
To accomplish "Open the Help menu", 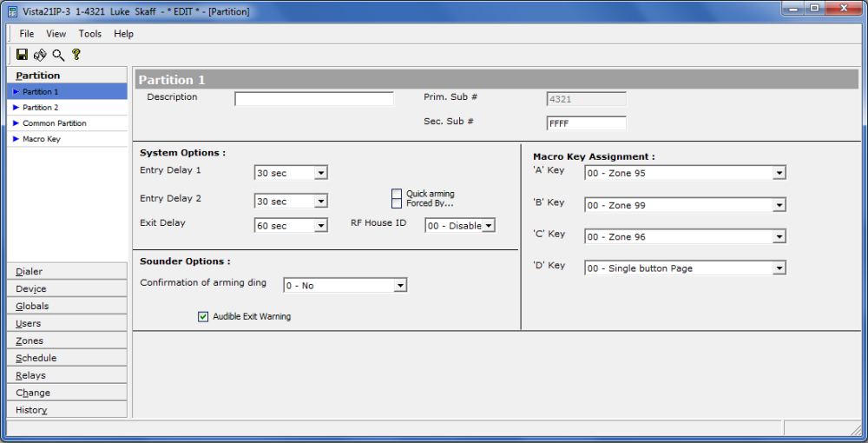I will tap(123, 34).
